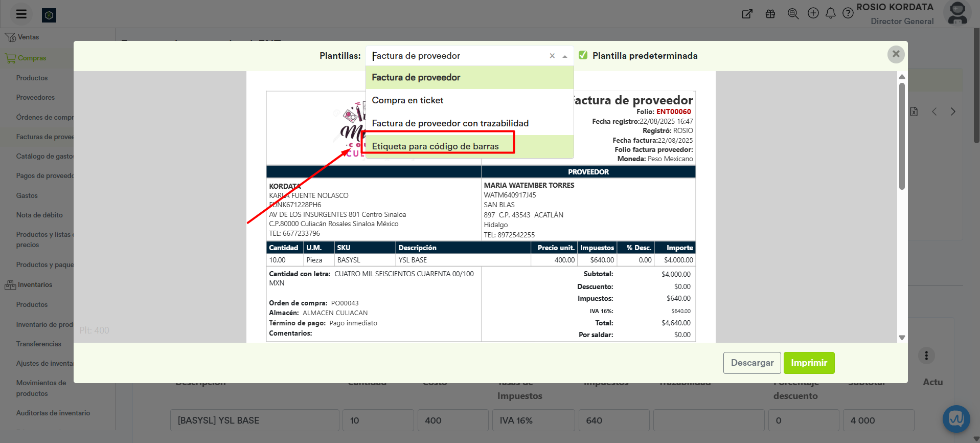Close the print preview dialog
This screenshot has width=980, height=443.
(896, 54)
